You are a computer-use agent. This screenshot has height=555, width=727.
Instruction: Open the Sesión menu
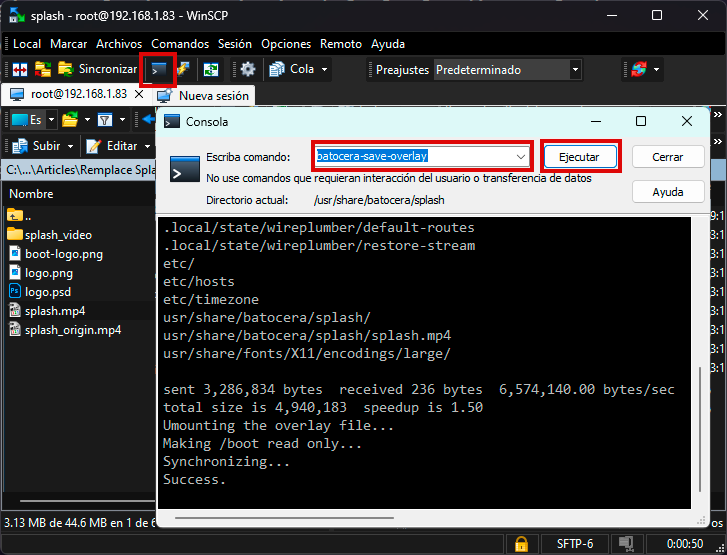[x=235, y=44]
